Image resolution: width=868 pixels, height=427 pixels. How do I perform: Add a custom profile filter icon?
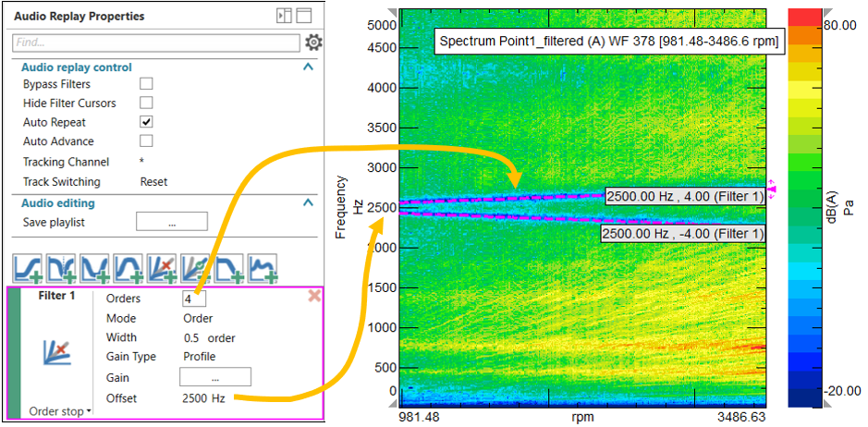[x=263, y=269]
